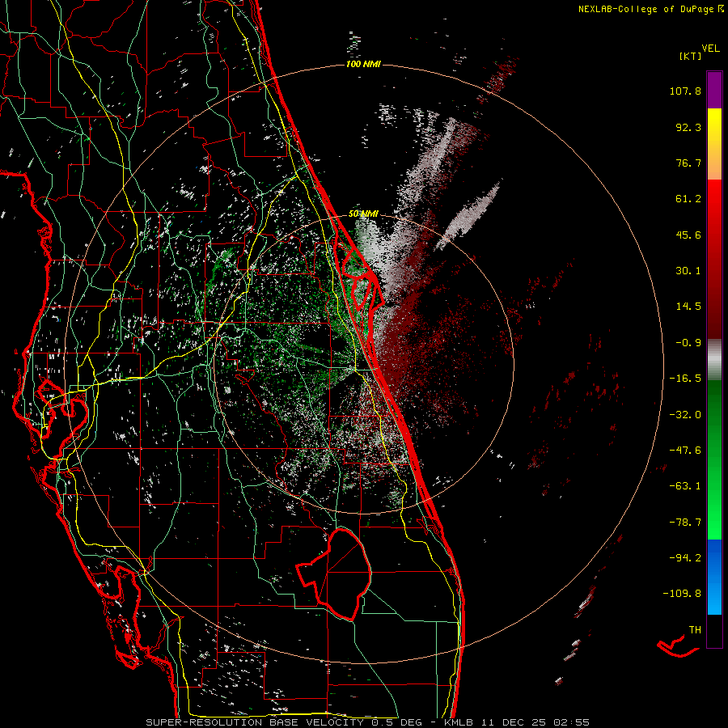Click the blue segment of the velocity color bar
This screenshot has height=728, width=728.
714,577
